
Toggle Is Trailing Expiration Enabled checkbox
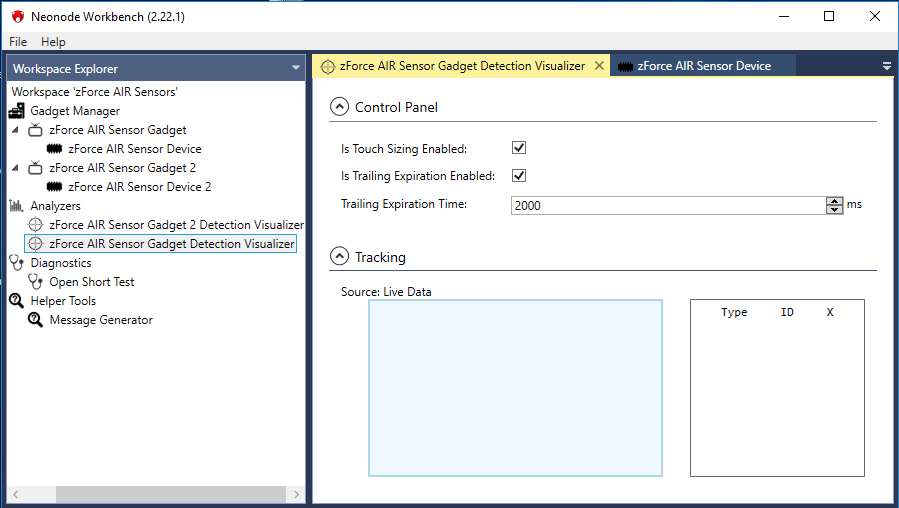click(519, 176)
